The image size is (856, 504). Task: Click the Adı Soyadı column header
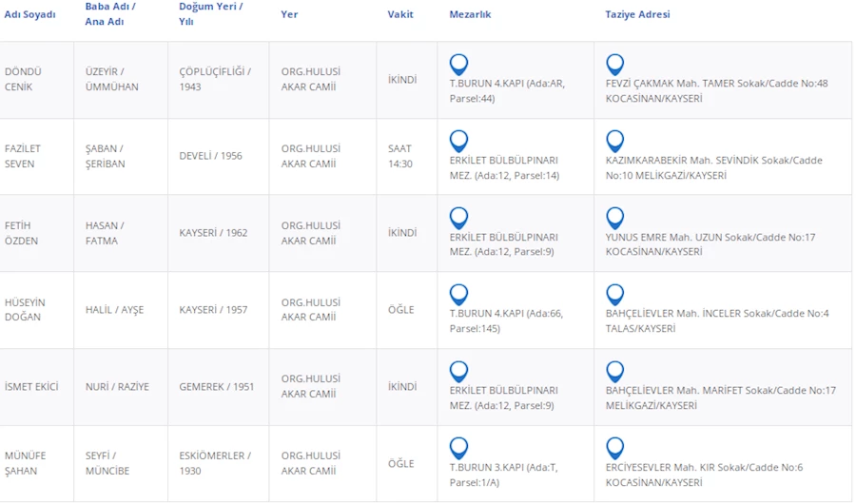[x=30, y=14]
